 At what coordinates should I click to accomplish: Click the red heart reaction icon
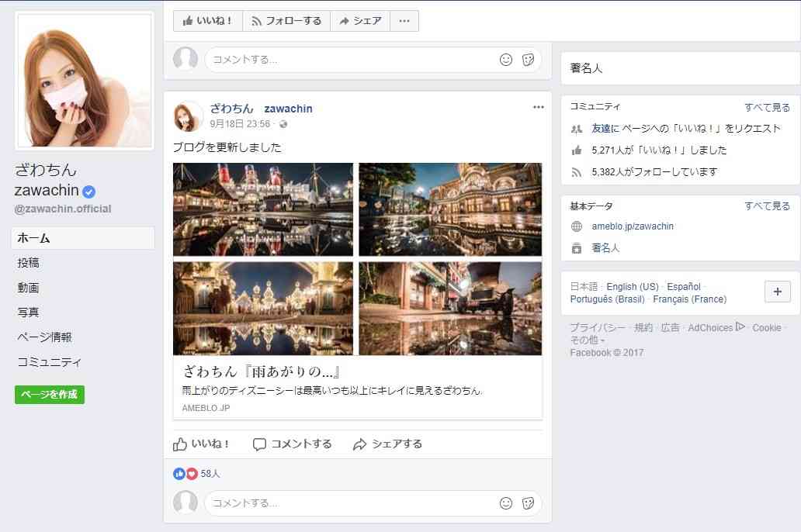tap(192, 474)
